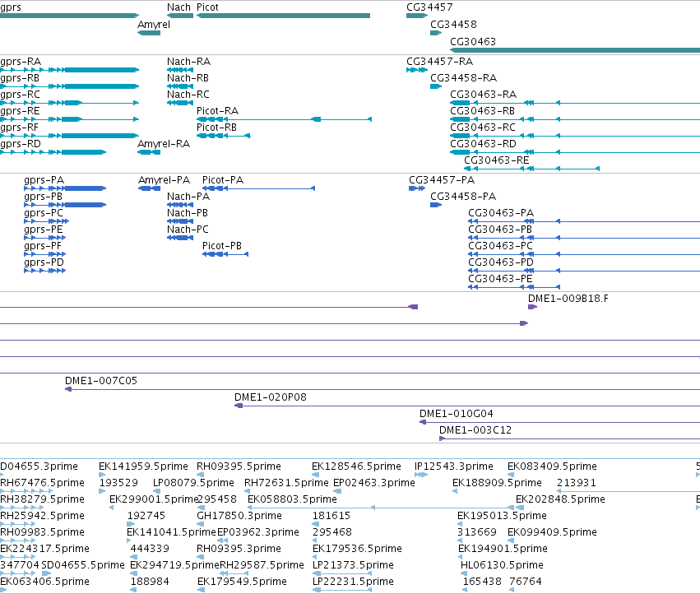Select protein CG30463-PD
Image resolution: width=700 pixels, height=594 pixels.
pos(584,271)
